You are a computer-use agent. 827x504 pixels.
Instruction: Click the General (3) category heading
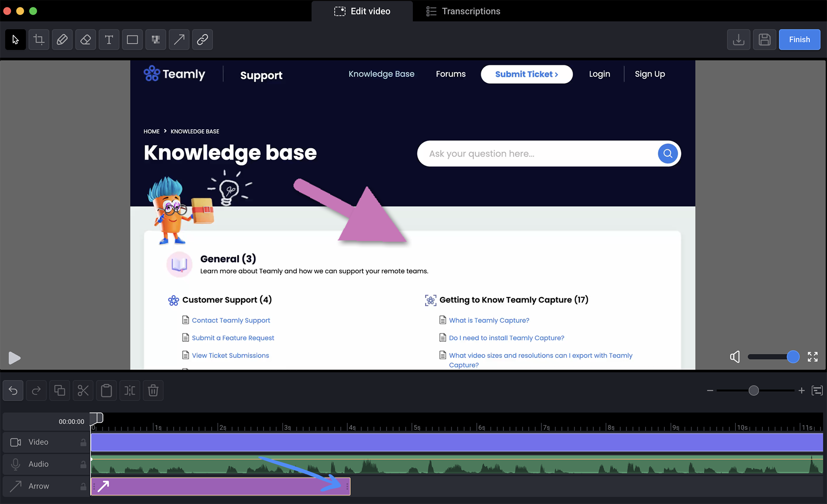(228, 259)
